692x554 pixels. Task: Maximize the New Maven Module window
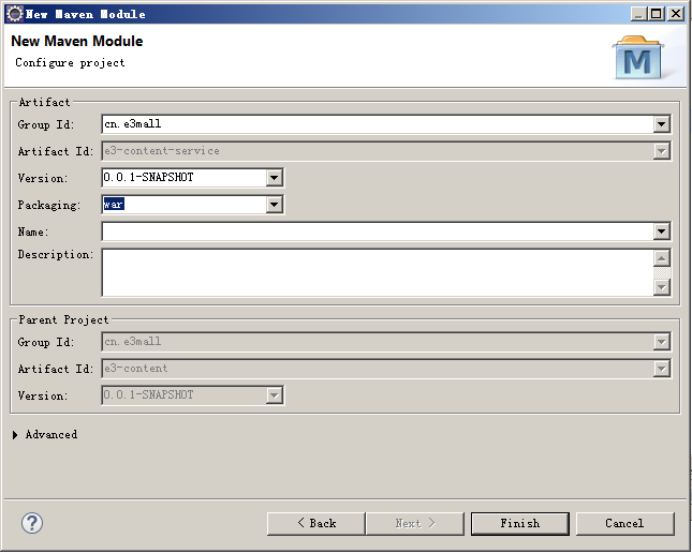[x=656, y=14]
